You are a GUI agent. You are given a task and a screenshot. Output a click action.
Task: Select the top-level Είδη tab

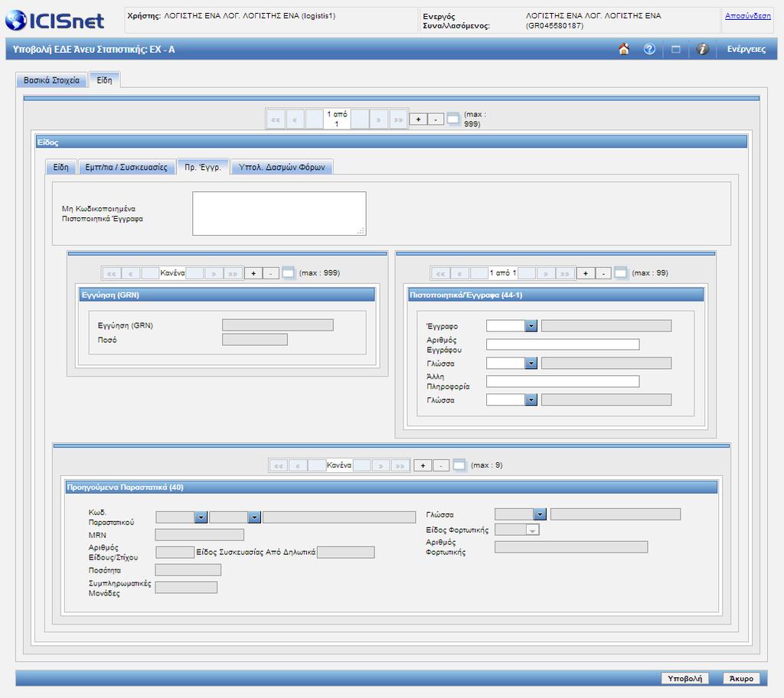(104, 80)
